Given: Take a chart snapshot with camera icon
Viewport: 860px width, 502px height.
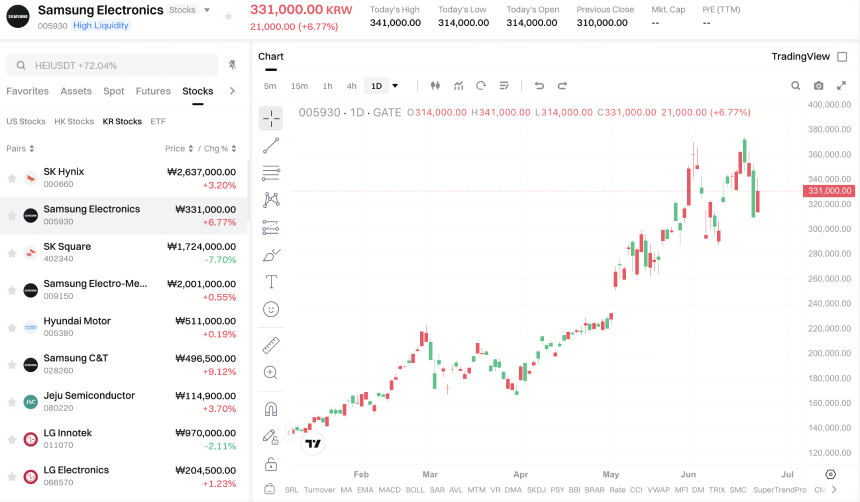Looking at the screenshot, I should tap(818, 86).
